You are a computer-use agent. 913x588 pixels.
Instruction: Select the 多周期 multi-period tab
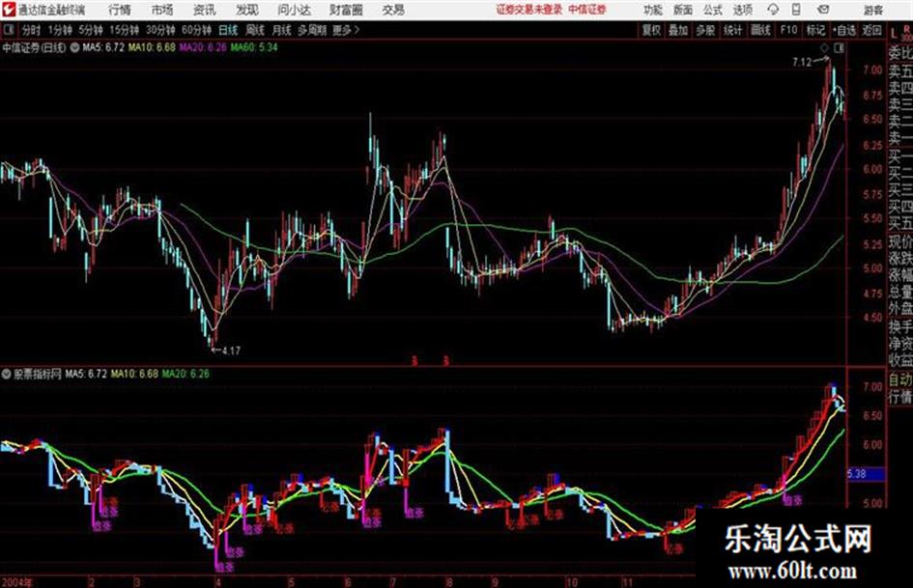click(312, 30)
